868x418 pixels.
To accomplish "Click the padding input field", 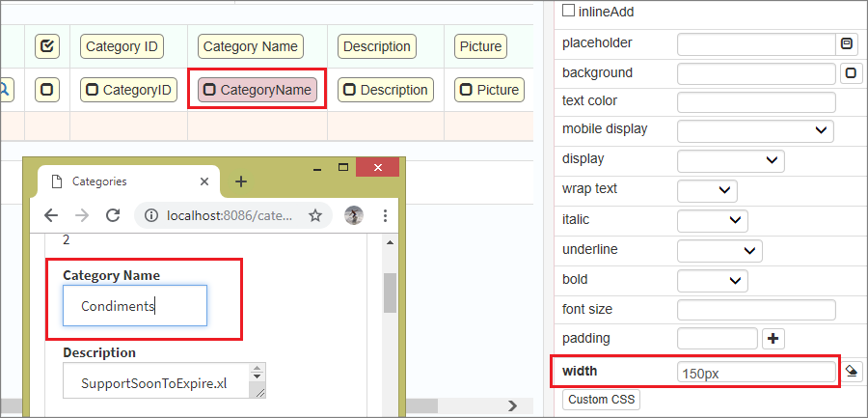I will click(x=718, y=339).
